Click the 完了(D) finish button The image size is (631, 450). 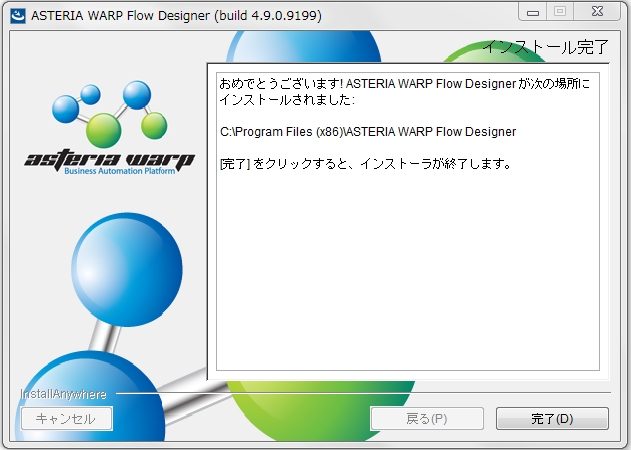point(552,419)
